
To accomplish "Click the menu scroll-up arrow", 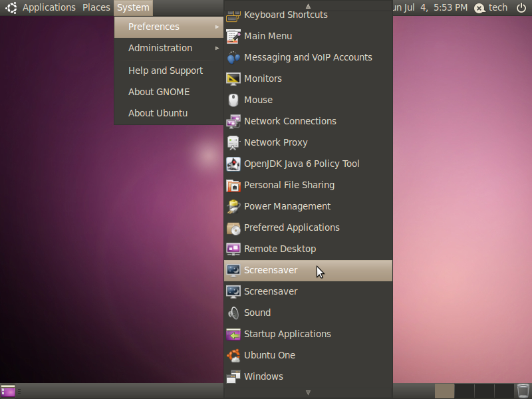I will click(308, 6).
